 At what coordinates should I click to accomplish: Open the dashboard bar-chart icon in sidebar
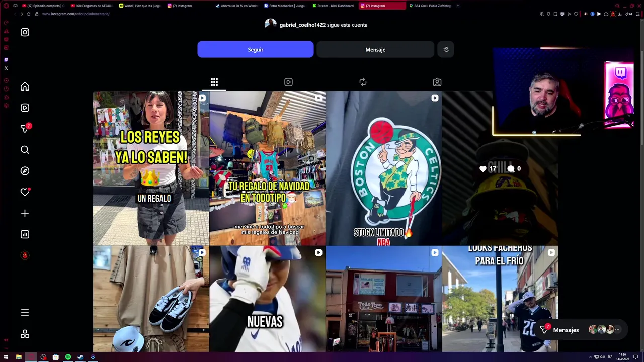click(x=25, y=234)
